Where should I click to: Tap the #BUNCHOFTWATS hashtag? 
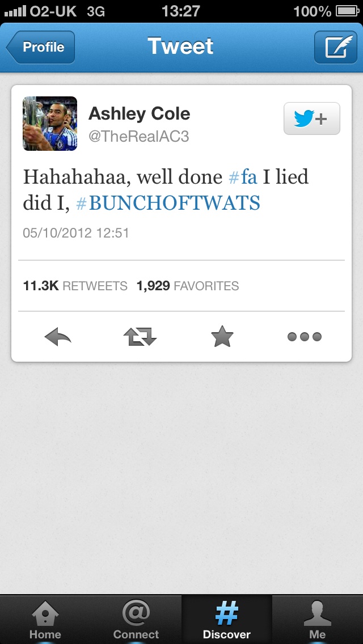[168, 203]
